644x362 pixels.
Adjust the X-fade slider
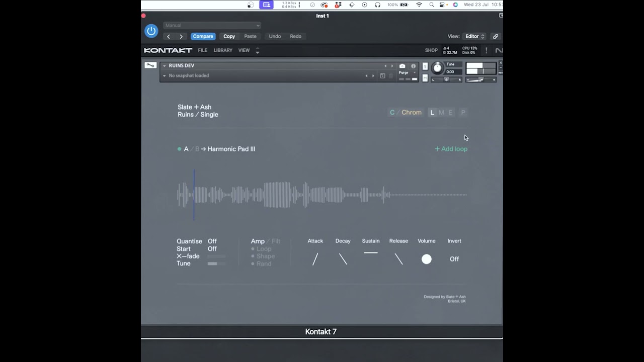tap(217, 256)
